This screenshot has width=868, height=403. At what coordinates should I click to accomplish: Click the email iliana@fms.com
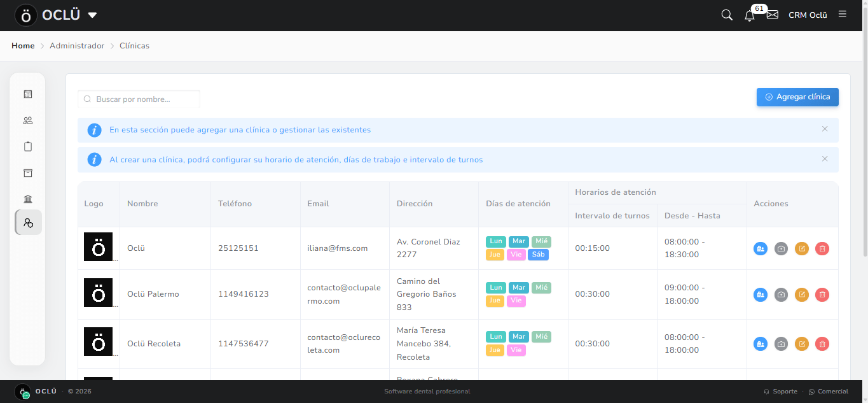coord(337,248)
